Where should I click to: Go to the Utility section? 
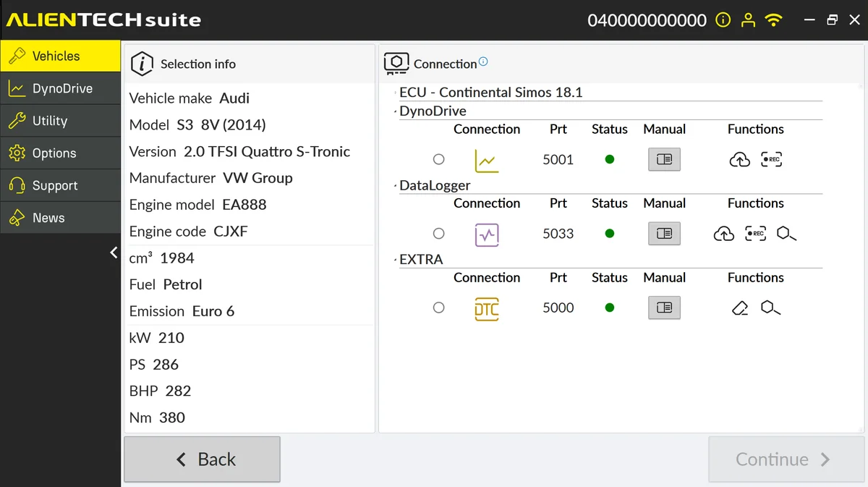coord(60,121)
